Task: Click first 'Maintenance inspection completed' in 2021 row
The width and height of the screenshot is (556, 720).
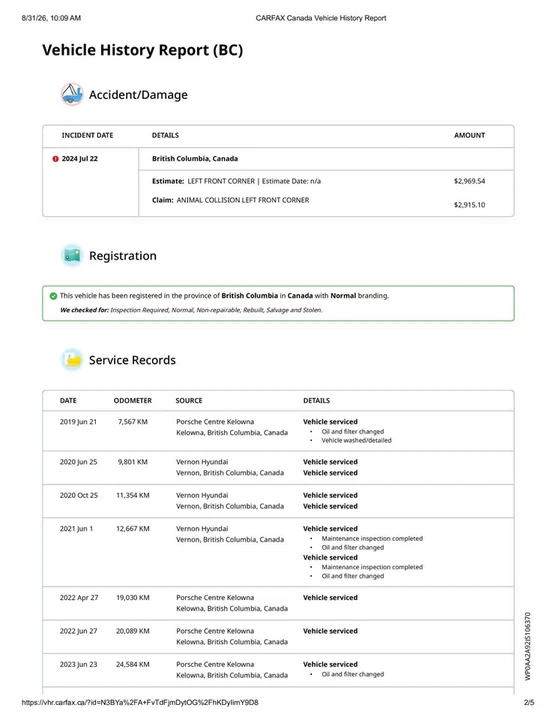Action: tap(372, 539)
